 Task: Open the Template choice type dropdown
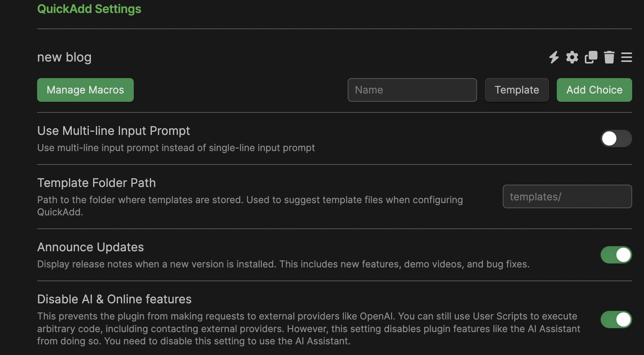pos(517,90)
